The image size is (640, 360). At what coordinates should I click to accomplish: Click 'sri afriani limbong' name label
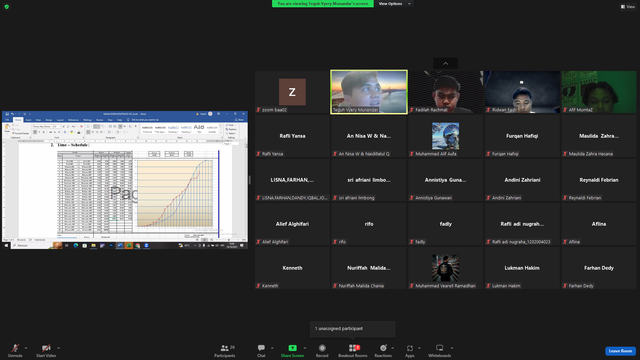pyautogui.click(x=357, y=198)
